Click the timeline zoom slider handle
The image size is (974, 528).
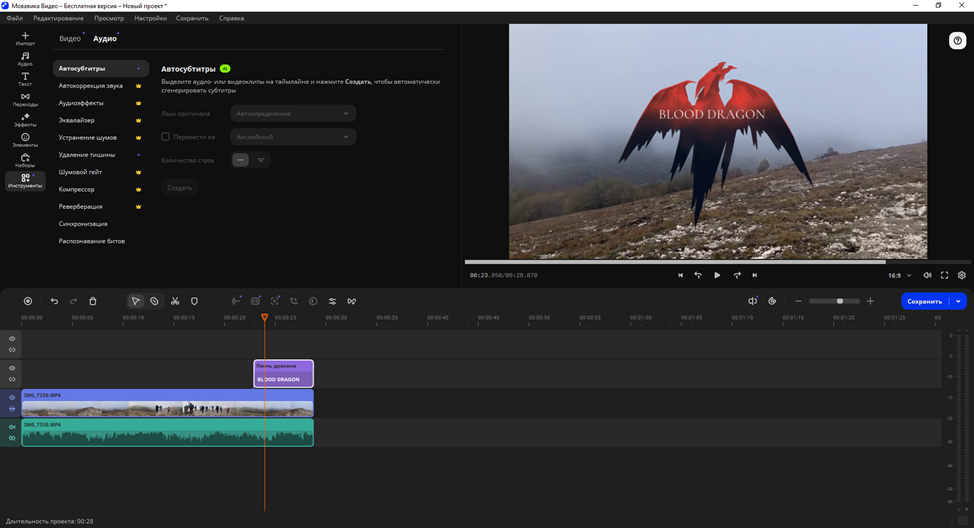pyautogui.click(x=840, y=301)
